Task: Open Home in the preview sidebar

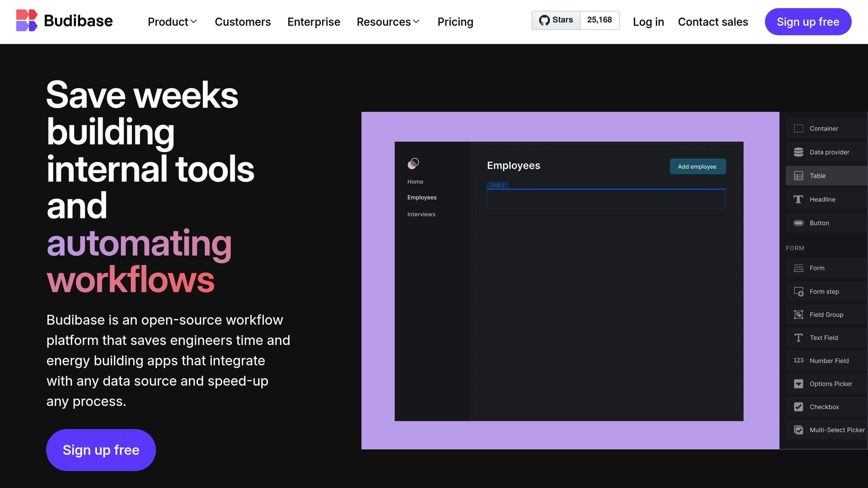Action: point(415,182)
